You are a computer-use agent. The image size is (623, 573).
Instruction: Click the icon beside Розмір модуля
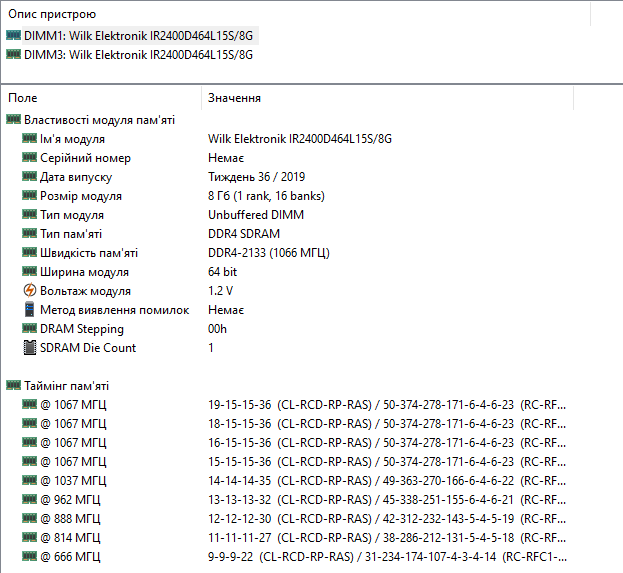29,196
